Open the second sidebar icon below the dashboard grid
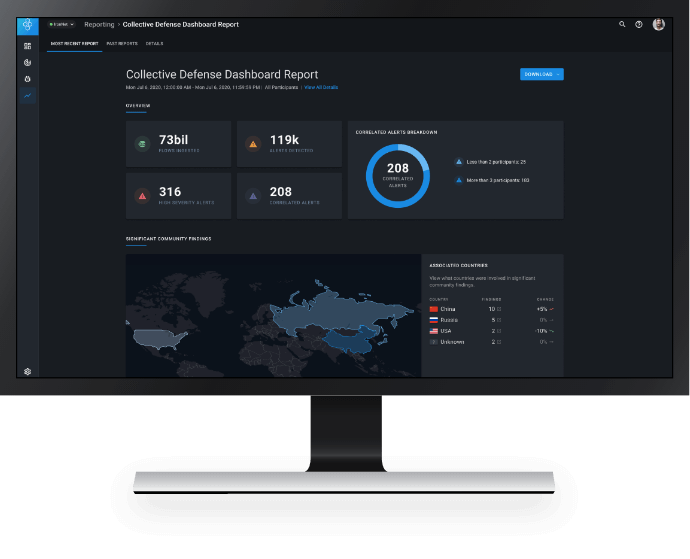 (27, 63)
